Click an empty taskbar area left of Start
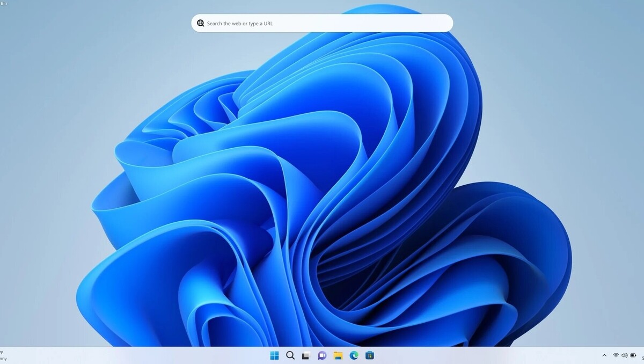The height and width of the screenshot is (364, 644). coord(161,355)
